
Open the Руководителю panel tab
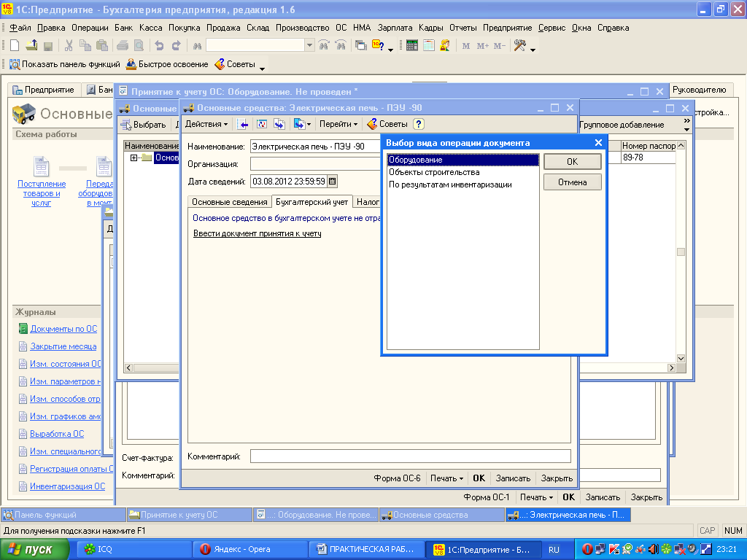click(700, 90)
